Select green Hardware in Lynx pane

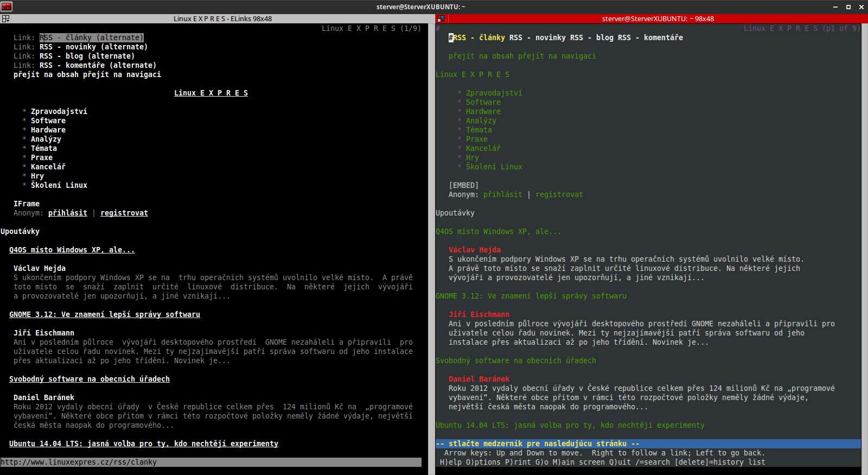(483, 111)
